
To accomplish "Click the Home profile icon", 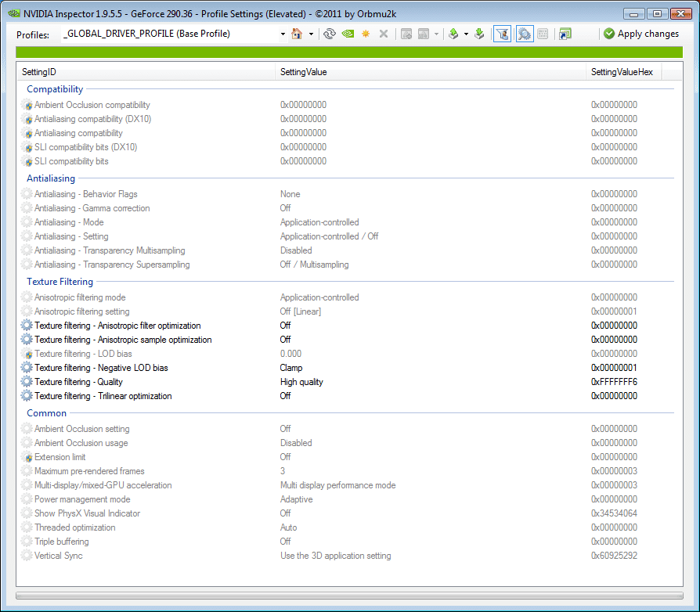I will 297,34.
